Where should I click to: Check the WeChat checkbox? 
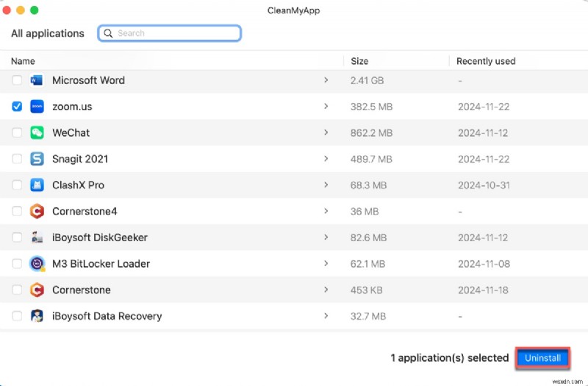[17, 133]
